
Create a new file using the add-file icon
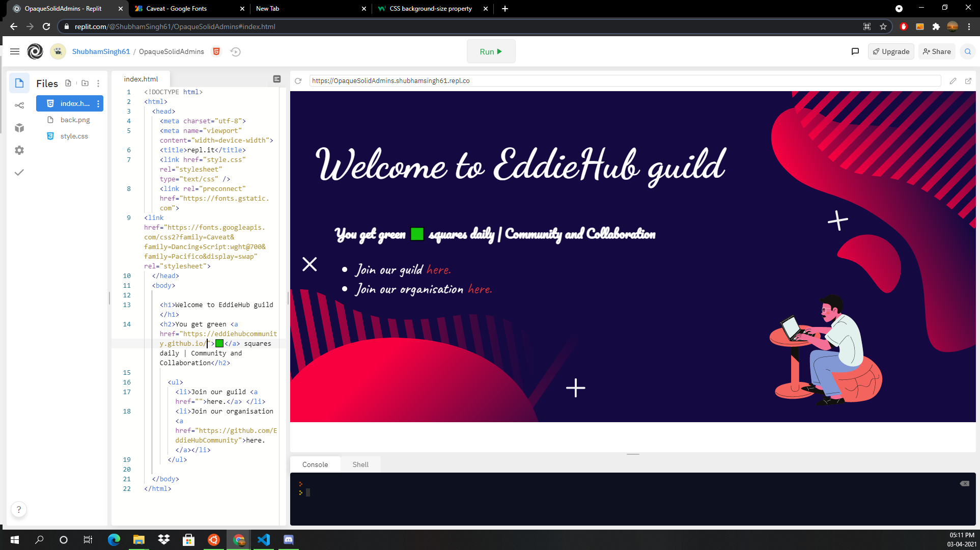pyautogui.click(x=69, y=83)
